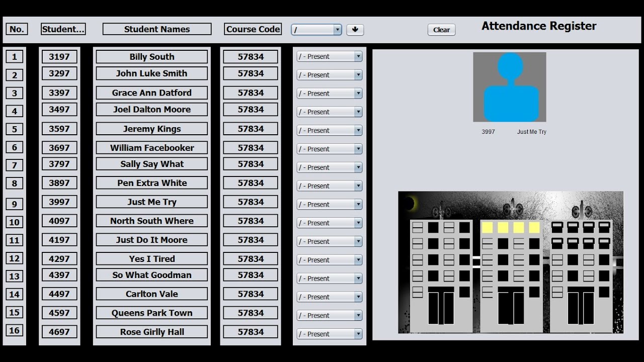This screenshot has width=644, height=362.
Task: Click student ID 3497
Action: click(x=59, y=110)
